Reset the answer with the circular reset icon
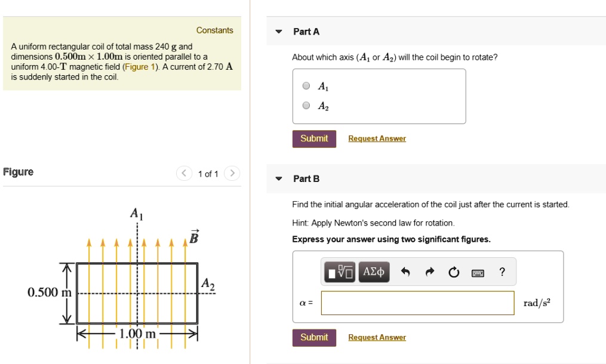 coord(453,272)
